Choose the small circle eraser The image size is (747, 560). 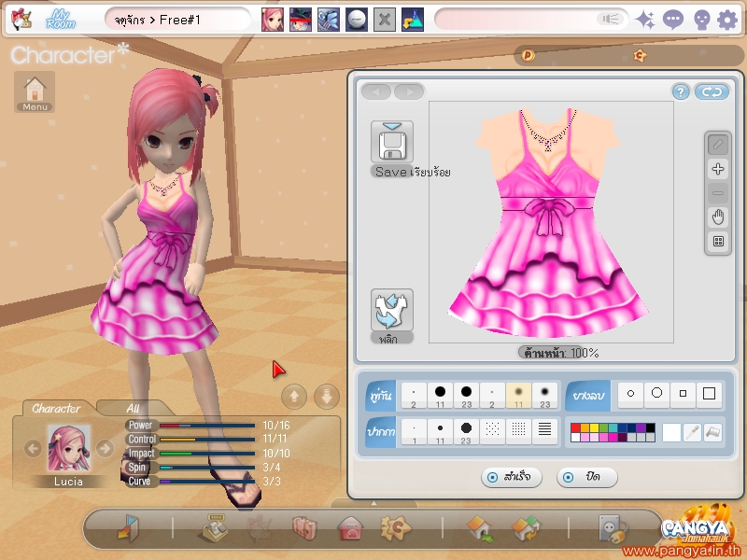coord(631,394)
